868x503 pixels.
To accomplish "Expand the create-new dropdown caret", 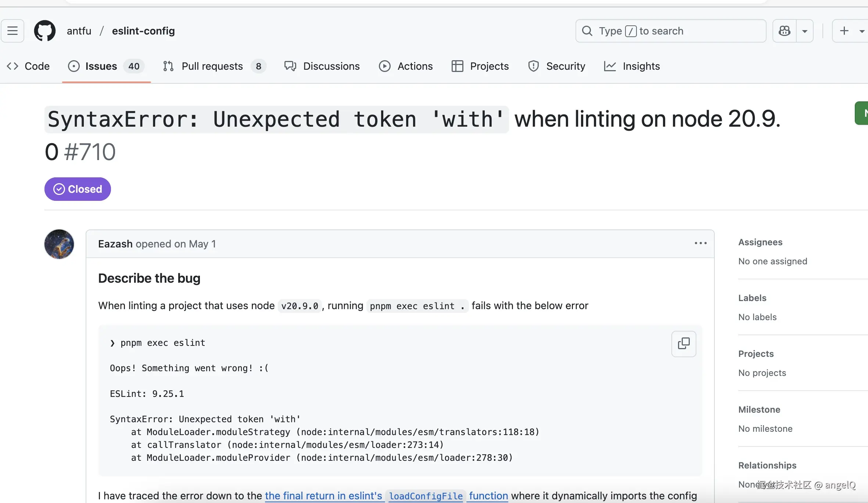I will (862, 31).
